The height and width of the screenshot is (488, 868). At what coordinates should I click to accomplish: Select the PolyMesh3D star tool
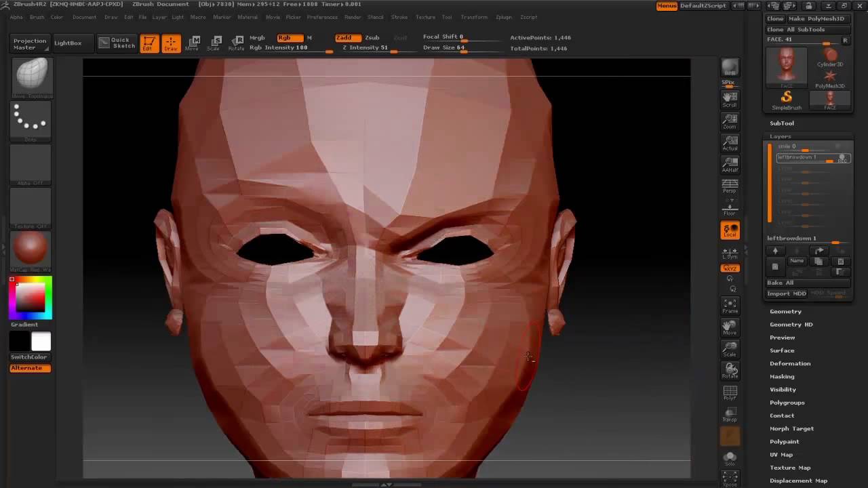point(830,79)
